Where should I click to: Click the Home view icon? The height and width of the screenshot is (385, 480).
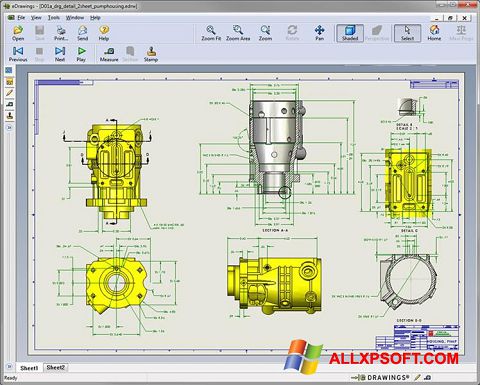[434, 33]
